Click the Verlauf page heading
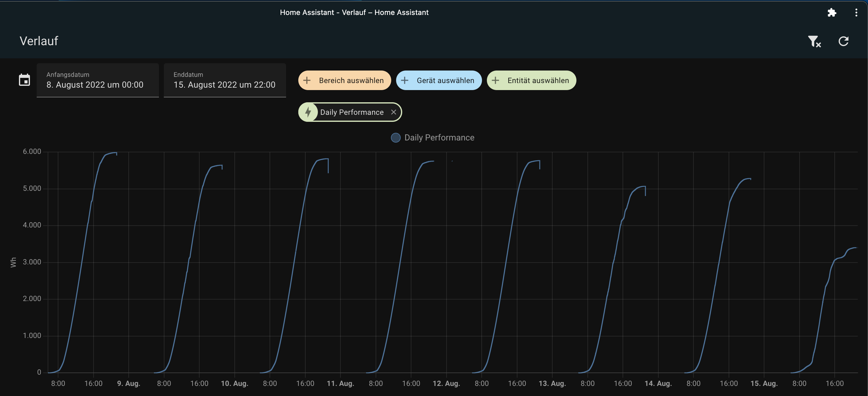The image size is (868, 396). coord(39,41)
